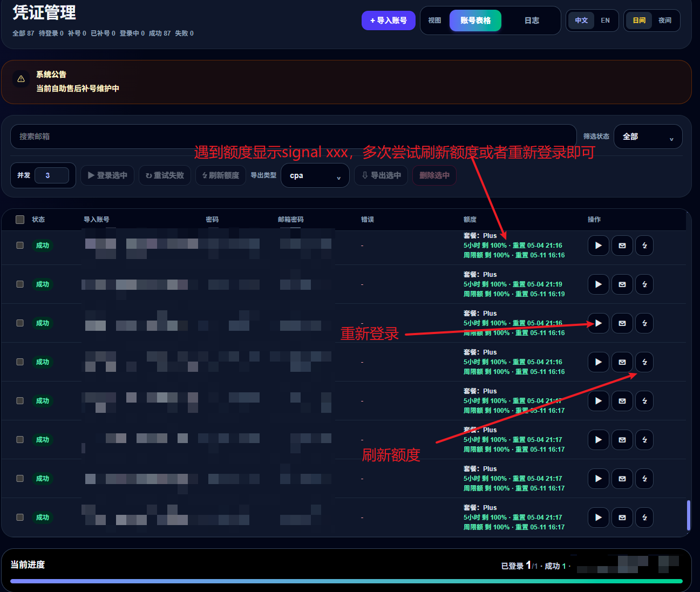Click the 成功 status badge in first row
Viewport: 700px width, 592px height.
tap(43, 246)
